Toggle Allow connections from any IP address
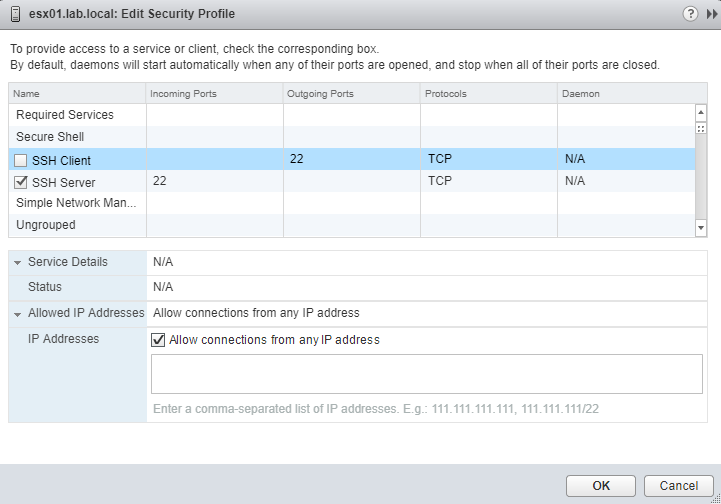 click(x=158, y=340)
